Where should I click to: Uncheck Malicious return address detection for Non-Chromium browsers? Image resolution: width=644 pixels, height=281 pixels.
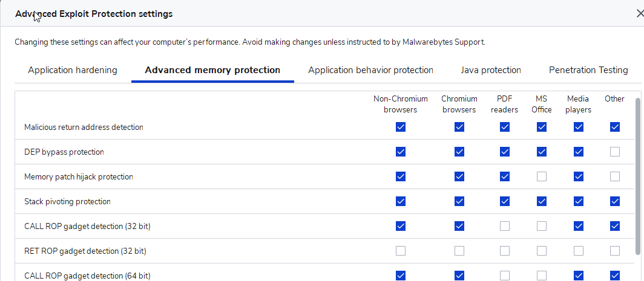(x=401, y=127)
